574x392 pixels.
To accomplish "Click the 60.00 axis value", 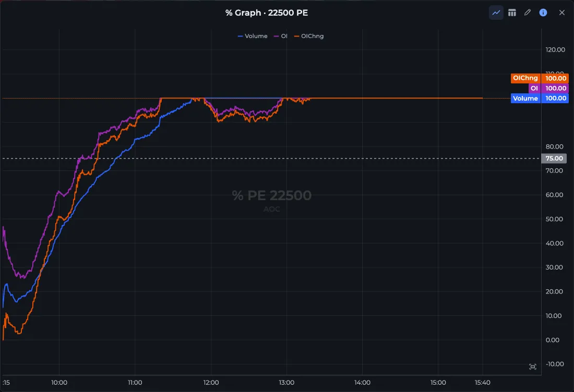I will click(555, 195).
